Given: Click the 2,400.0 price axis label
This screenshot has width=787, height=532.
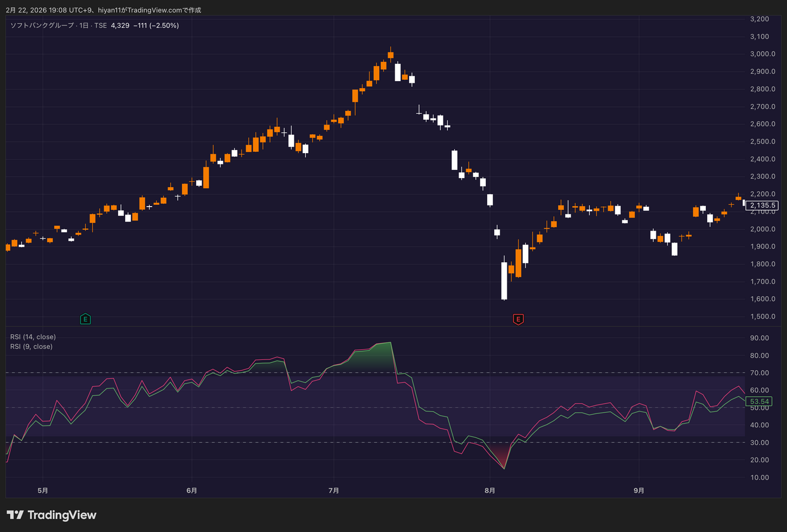Looking at the screenshot, I should click(763, 159).
